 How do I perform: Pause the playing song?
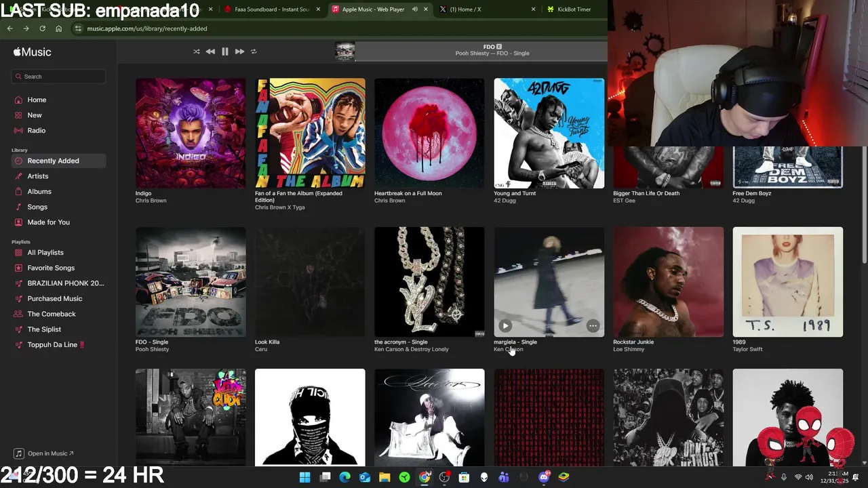[225, 52]
